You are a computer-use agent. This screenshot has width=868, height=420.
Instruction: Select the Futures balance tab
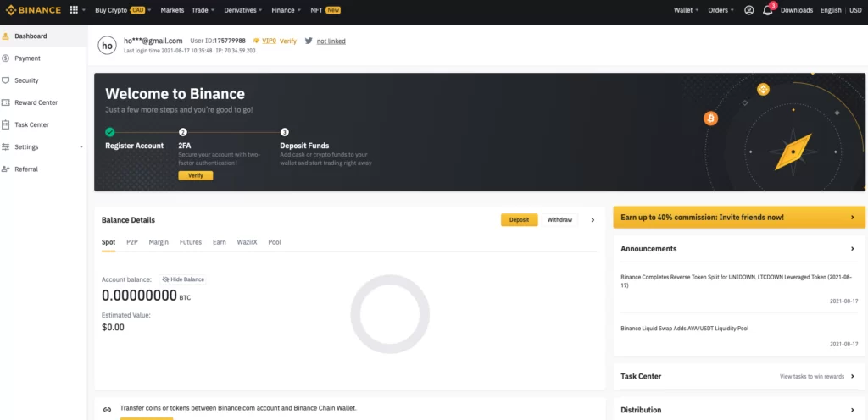click(191, 242)
